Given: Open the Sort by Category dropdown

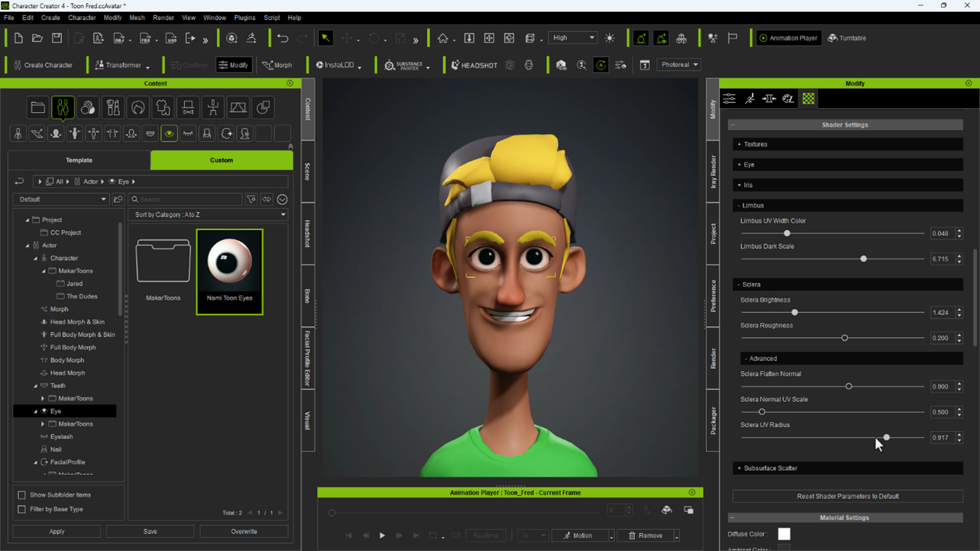Looking at the screenshot, I should [209, 215].
